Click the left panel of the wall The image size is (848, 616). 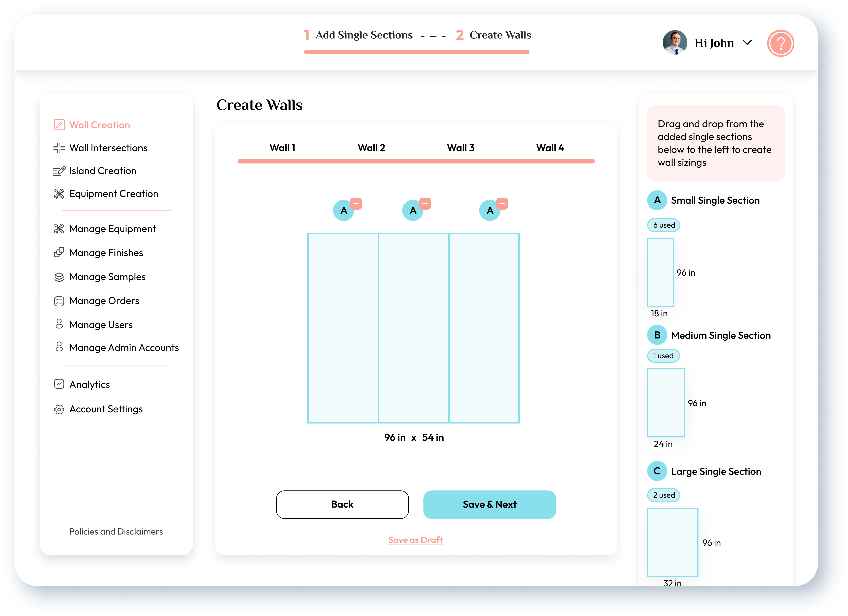343,328
